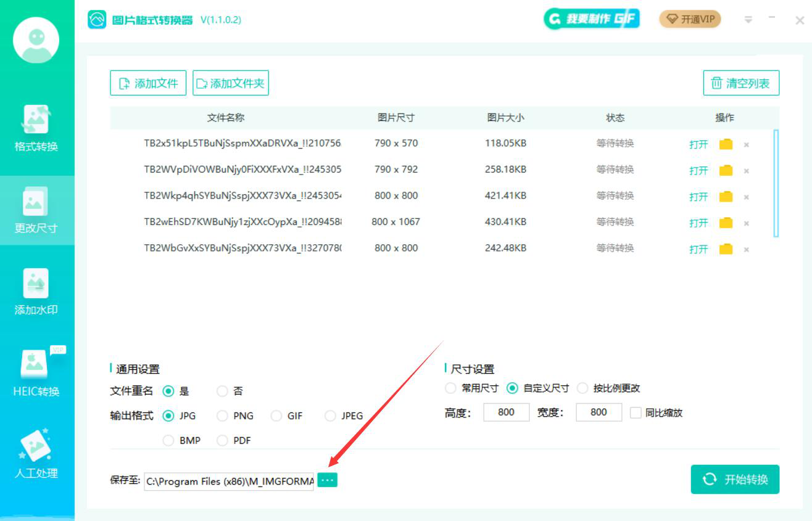The image size is (812, 521).
Task: Click the 242.48KB size cell
Action: pos(506,248)
